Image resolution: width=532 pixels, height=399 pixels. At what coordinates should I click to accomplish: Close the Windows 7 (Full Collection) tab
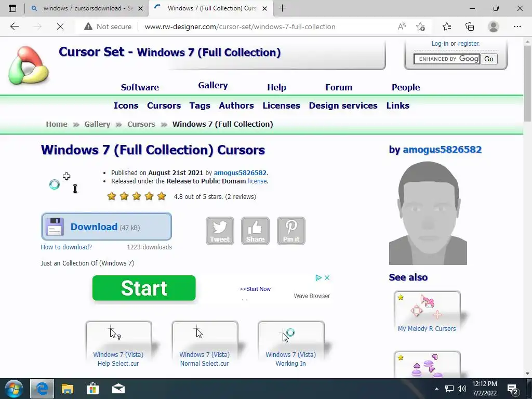point(265,8)
